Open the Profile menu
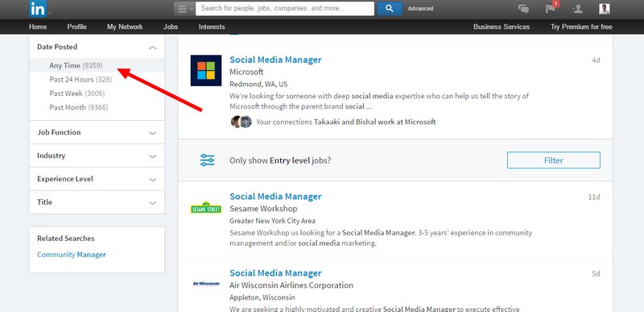 click(76, 27)
